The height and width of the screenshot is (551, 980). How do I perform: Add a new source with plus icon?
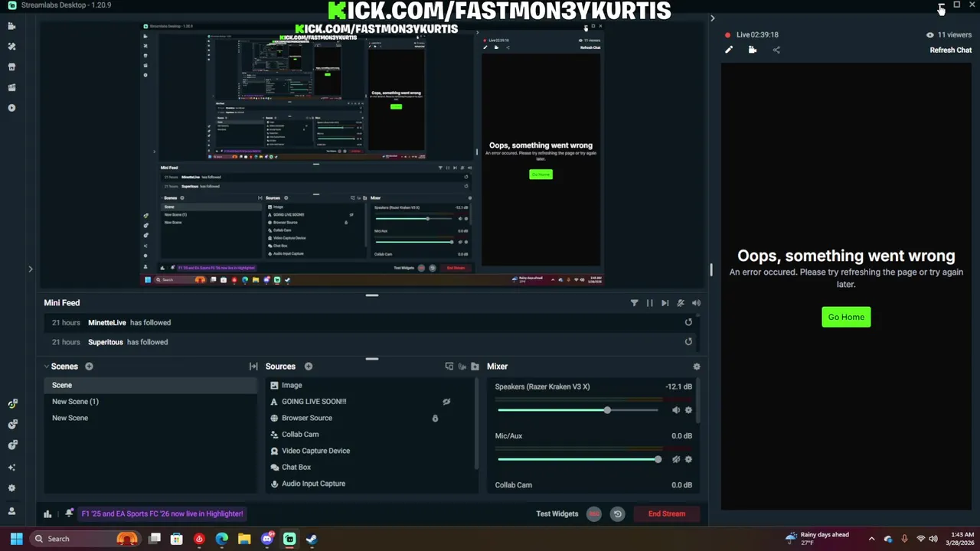(x=309, y=367)
